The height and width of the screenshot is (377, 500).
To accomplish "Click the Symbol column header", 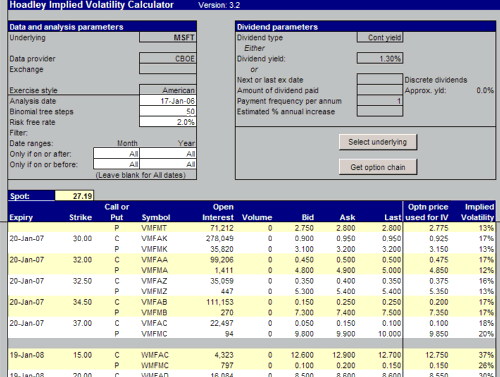I will click(156, 217).
